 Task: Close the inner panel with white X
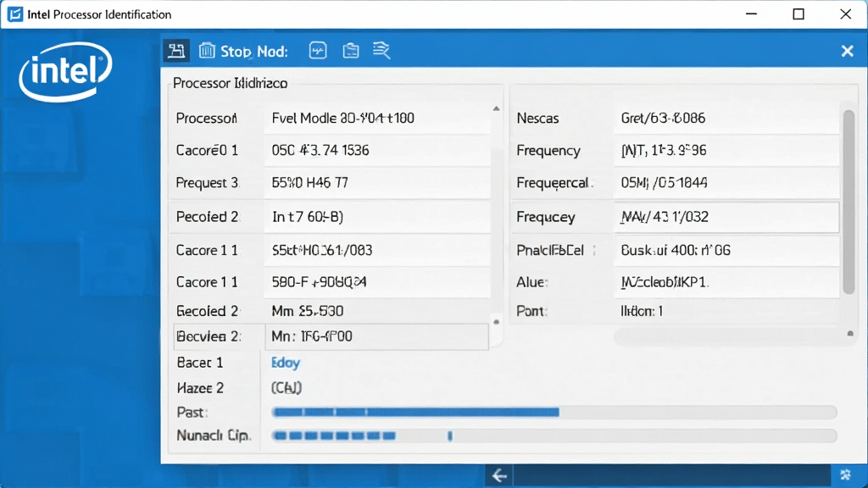tap(847, 51)
